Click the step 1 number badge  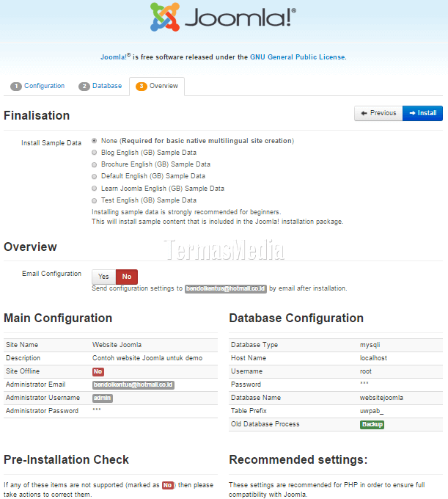(x=16, y=87)
